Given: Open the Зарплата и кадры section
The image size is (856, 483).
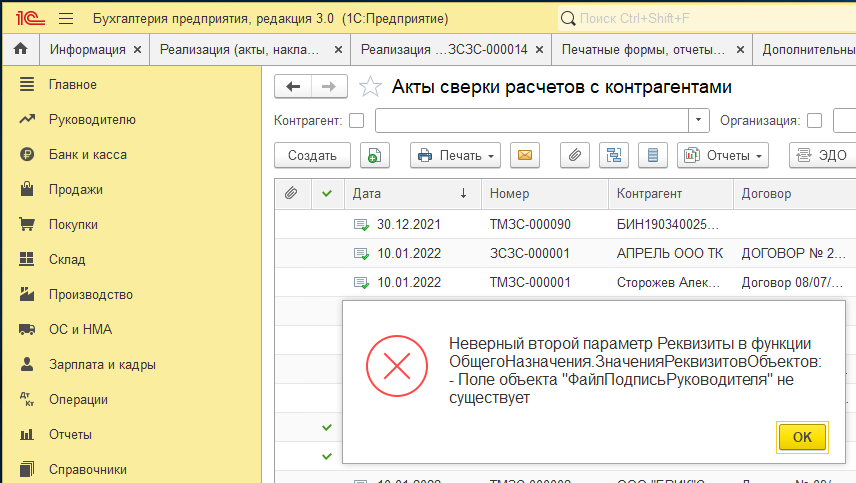Looking at the screenshot, I should 102,364.
